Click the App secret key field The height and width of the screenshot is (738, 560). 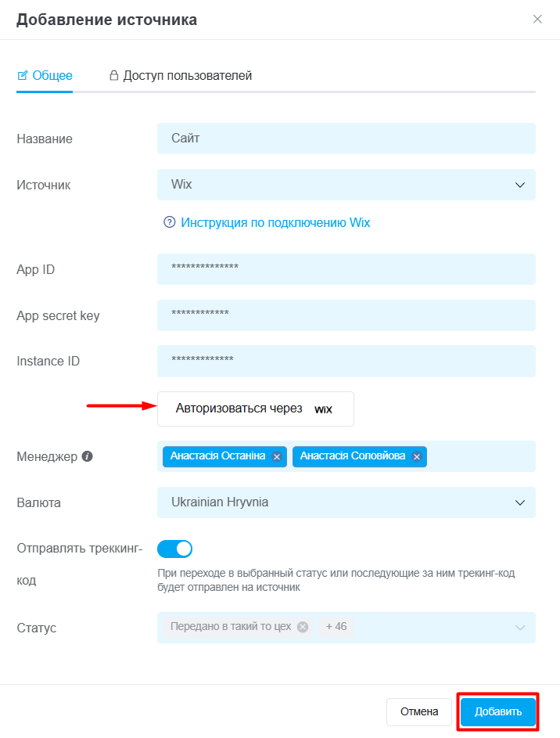(x=346, y=315)
